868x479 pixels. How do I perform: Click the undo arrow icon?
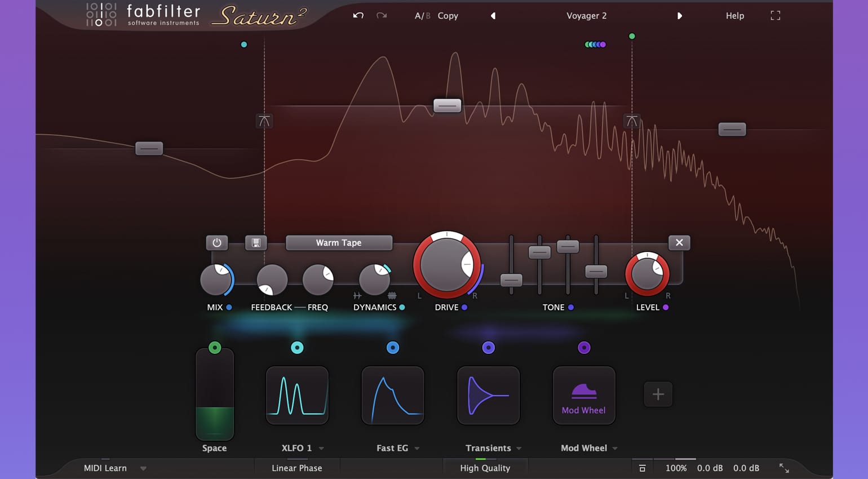point(358,16)
